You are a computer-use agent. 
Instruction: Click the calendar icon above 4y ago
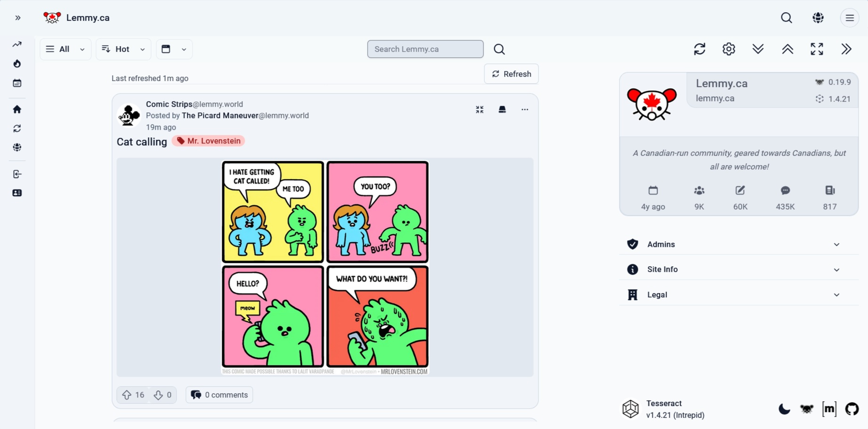[653, 191]
